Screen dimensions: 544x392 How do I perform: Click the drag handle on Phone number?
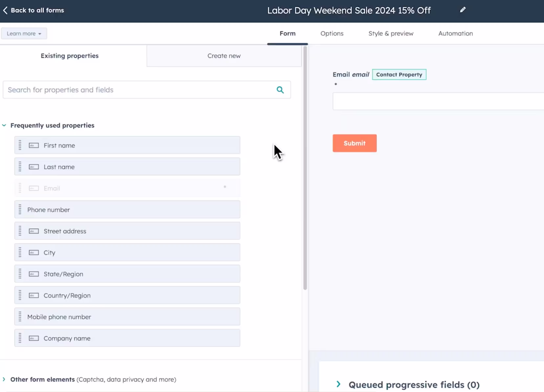[20, 209]
